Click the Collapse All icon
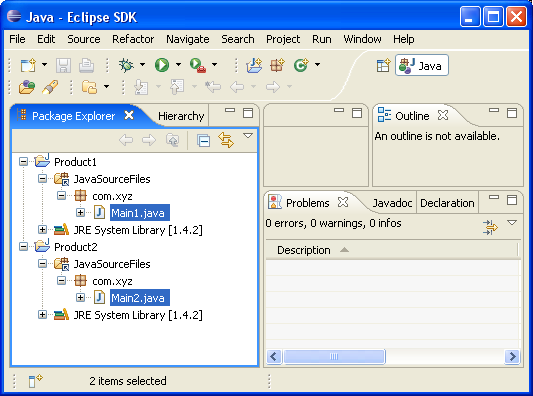533x396 pixels. tap(204, 140)
